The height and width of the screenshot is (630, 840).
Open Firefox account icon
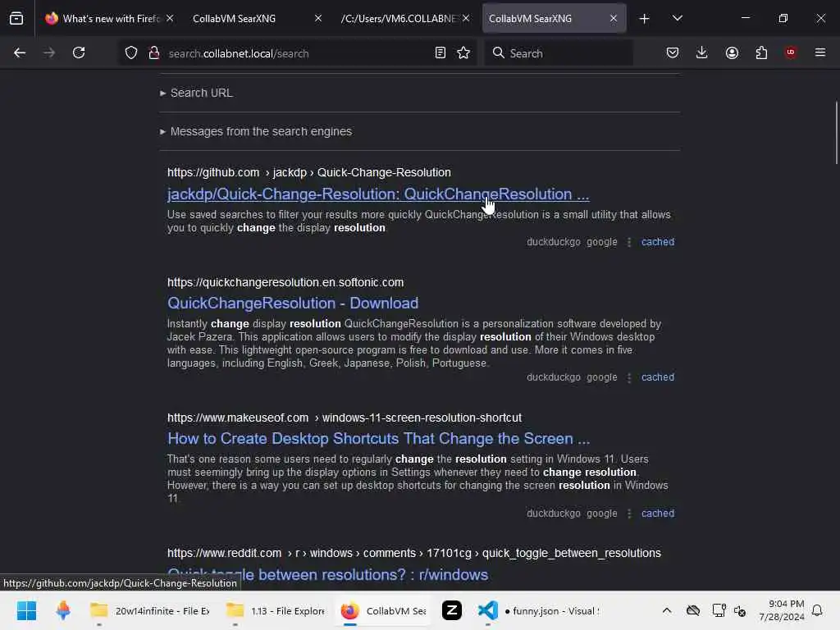coord(732,53)
